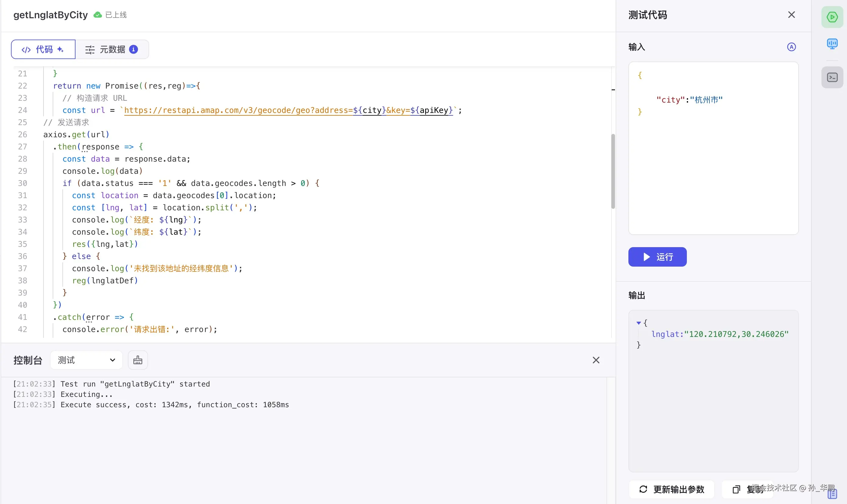The image size is (847, 504).
Task: Click the circled A icon beside 输入
Action: point(791,47)
